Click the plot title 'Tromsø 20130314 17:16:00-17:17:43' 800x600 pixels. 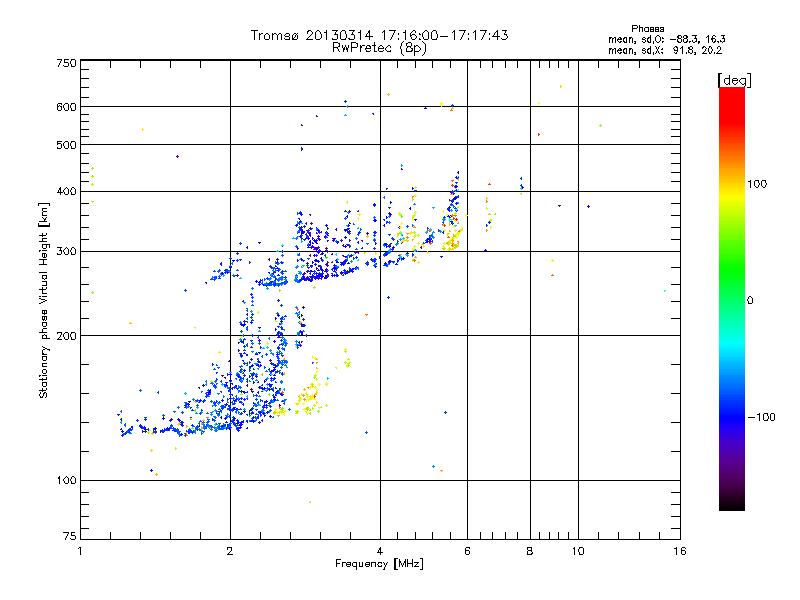point(379,35)
